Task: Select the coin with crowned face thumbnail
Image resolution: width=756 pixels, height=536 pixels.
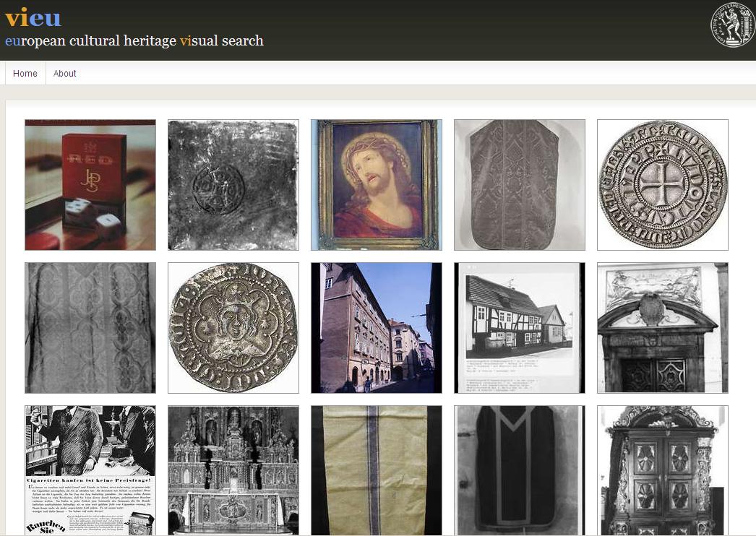Action: (x=233, y=328)
